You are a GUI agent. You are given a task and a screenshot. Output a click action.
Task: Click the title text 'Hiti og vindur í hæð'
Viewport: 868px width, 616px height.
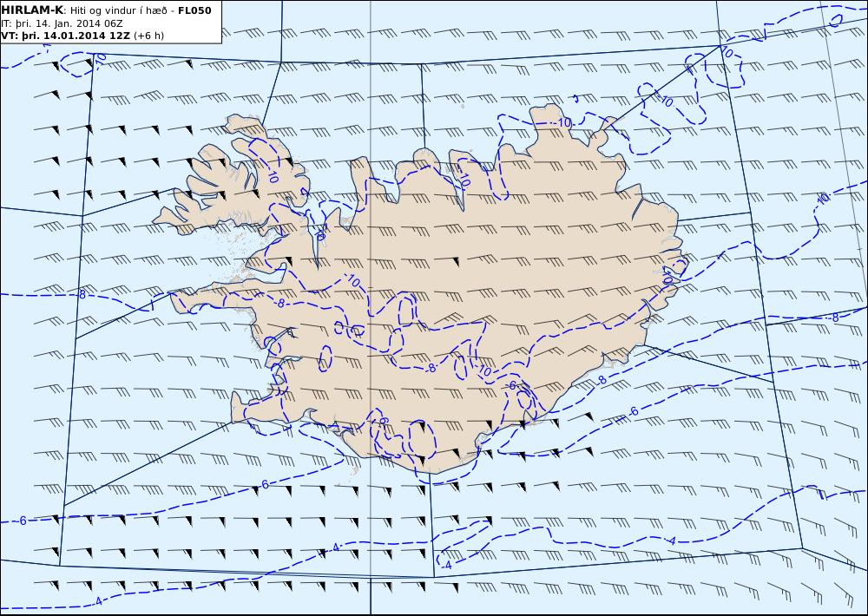tap(118, 10)
